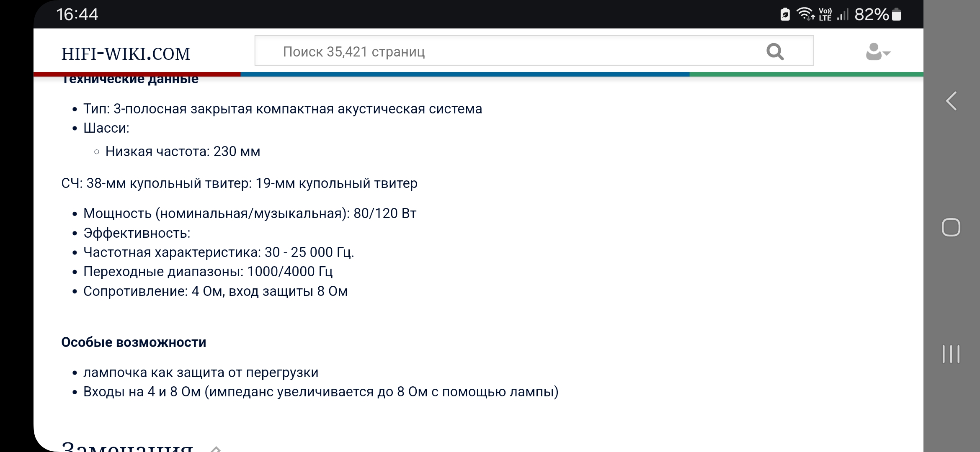Click the 'Сопротивление: 4 Ом' list line
Viewport: 980px width, 452px height.
(x=215, y=291)
